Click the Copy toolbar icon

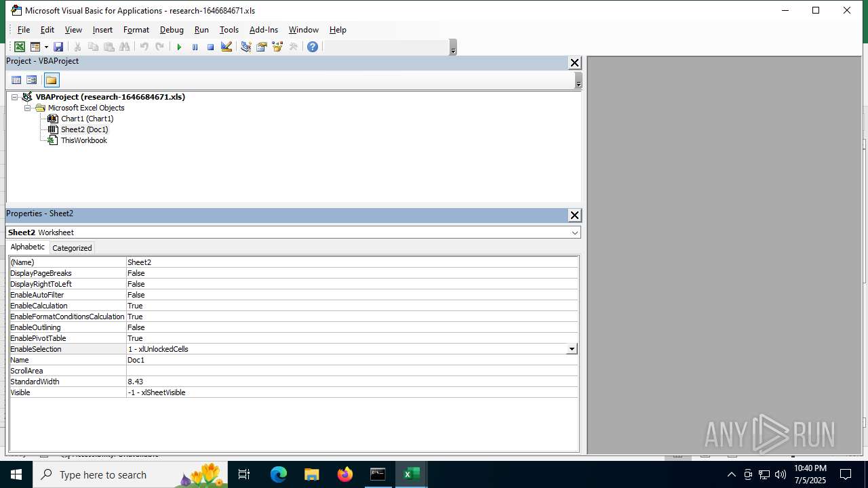[94, 47]
